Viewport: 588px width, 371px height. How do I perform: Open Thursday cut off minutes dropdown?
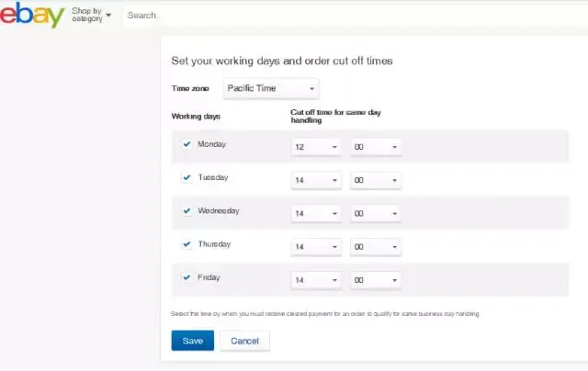(x=376, y=247)
